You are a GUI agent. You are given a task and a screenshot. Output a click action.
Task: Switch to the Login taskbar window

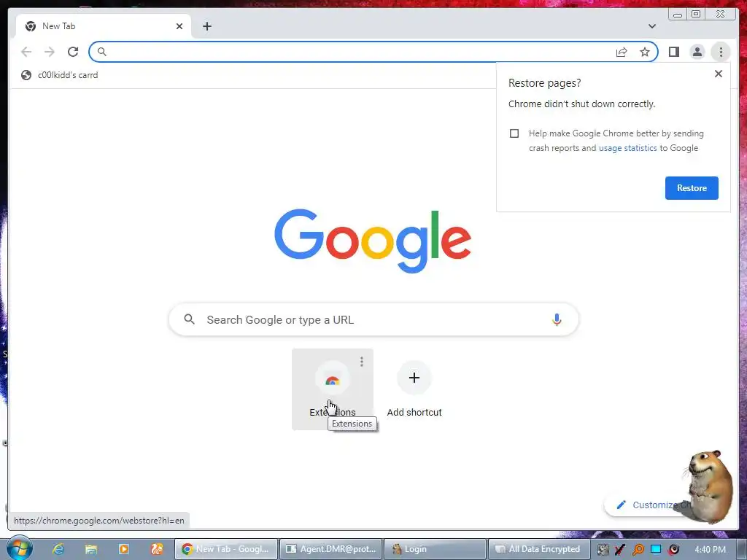[x=435, y=549]
